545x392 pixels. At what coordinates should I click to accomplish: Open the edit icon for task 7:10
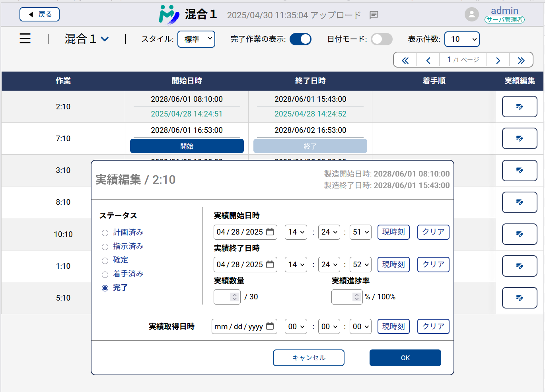click(519, 138)
